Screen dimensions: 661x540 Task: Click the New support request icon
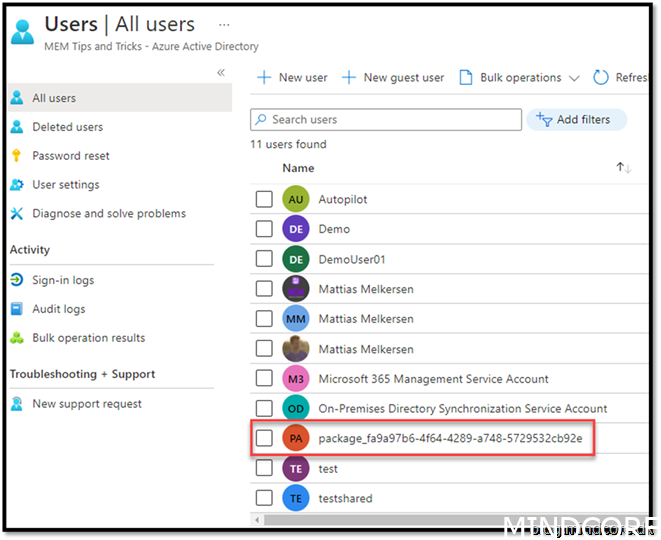coord(16,404)
